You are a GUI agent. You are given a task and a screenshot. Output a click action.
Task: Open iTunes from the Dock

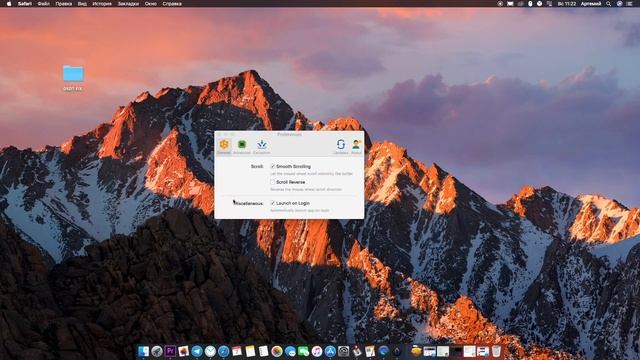(x=317, y=351)
